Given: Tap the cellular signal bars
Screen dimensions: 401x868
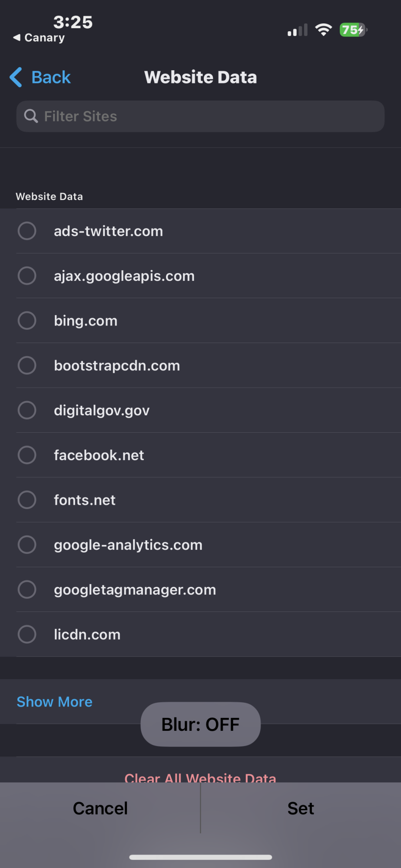Looking at the screenshot, I should [298, 30].
